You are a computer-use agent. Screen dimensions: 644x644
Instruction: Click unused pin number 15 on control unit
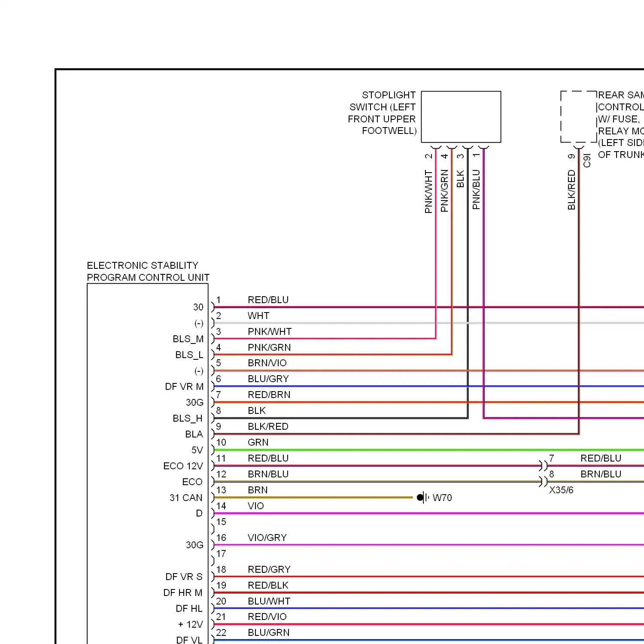coord(221,522)
